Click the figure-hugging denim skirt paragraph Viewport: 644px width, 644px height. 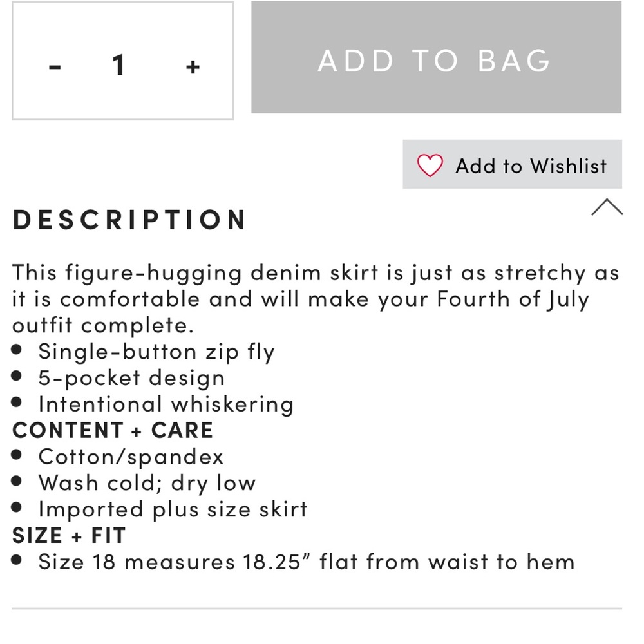pos(316,299)
